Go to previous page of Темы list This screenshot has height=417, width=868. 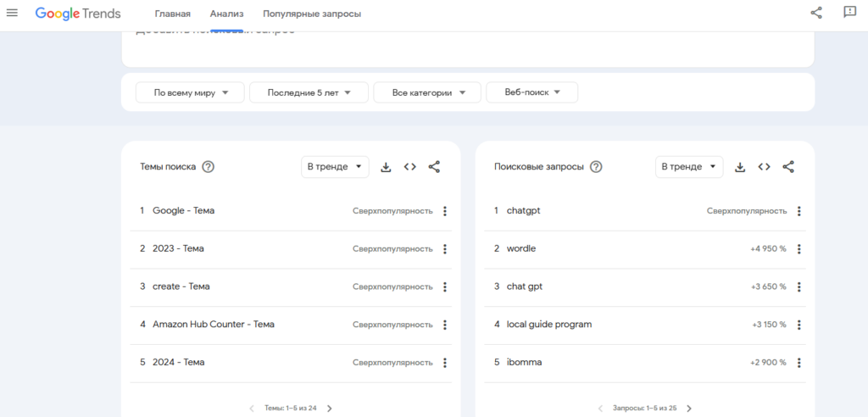click(x=251, y=409)
